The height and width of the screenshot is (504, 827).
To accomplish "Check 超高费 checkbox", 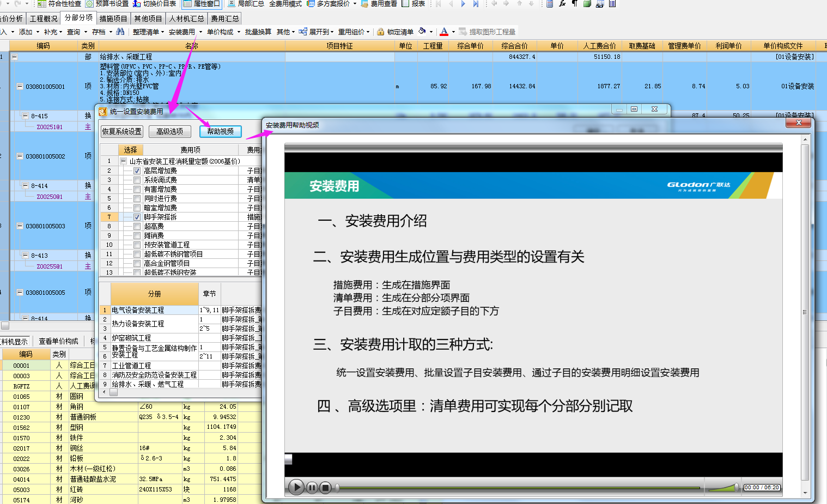I will (137, 226).
